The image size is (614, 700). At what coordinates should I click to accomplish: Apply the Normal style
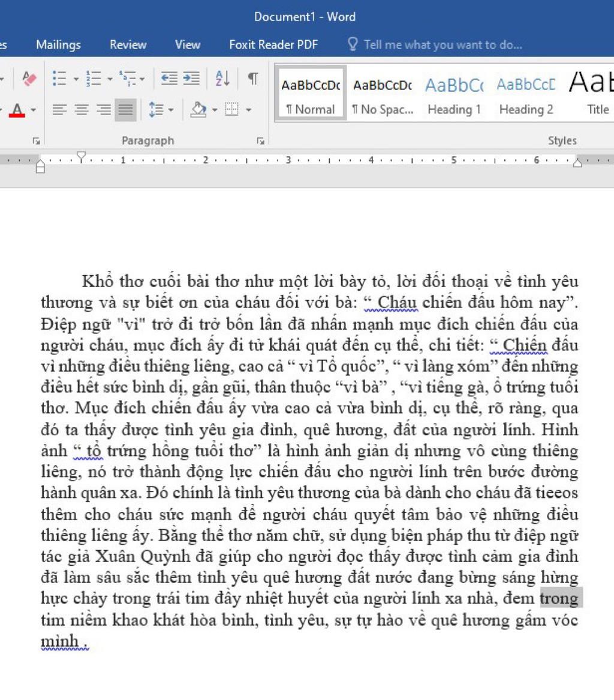[311, 93]
